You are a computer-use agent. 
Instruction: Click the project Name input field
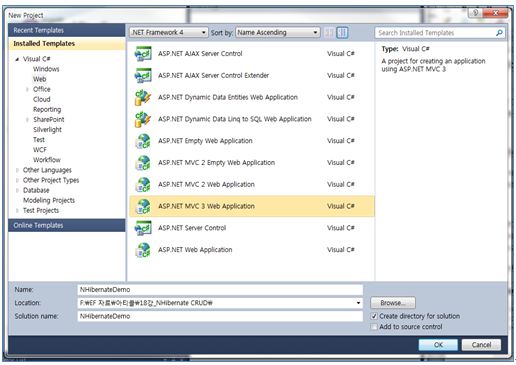(x=220, y=290)
